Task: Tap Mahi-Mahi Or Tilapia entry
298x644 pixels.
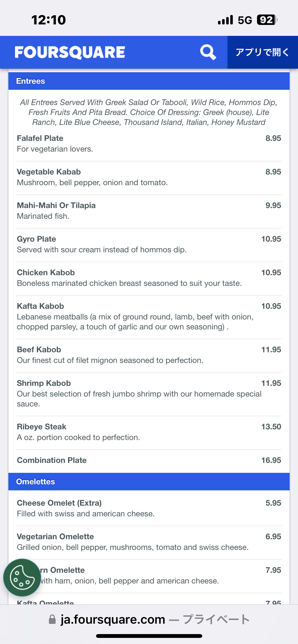Action: coord(56,206)
